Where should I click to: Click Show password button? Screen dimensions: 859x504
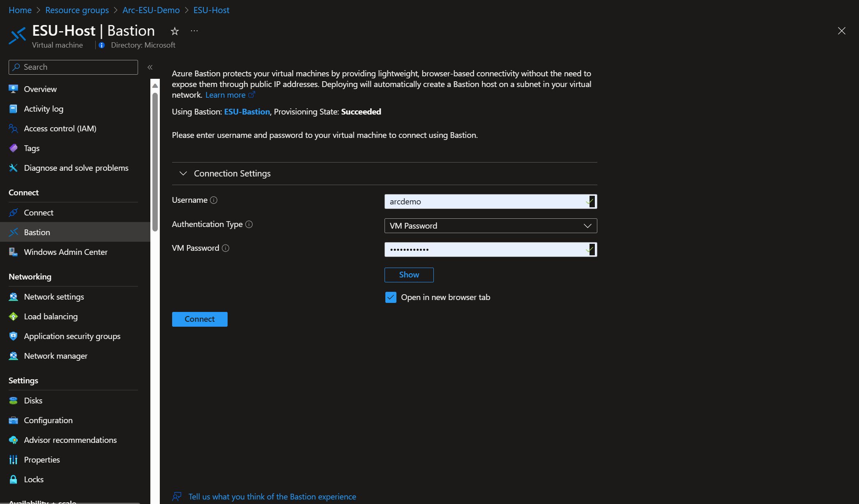409,275
